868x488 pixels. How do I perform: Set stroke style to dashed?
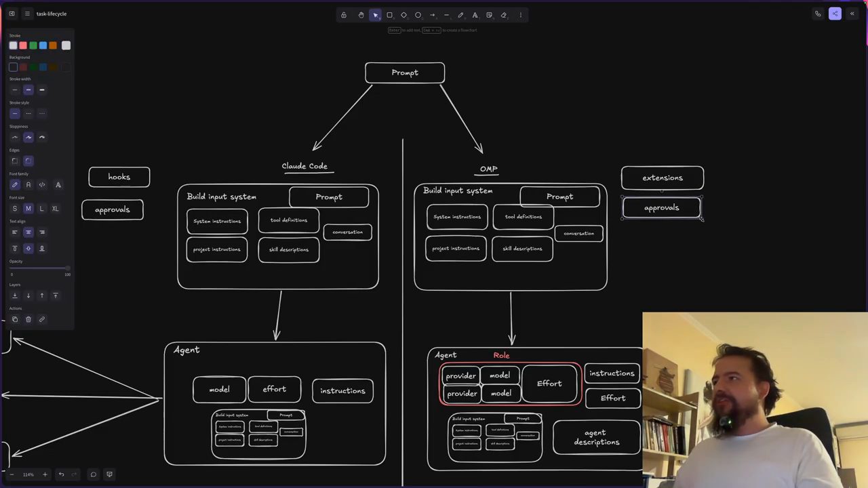click(28, 113)
